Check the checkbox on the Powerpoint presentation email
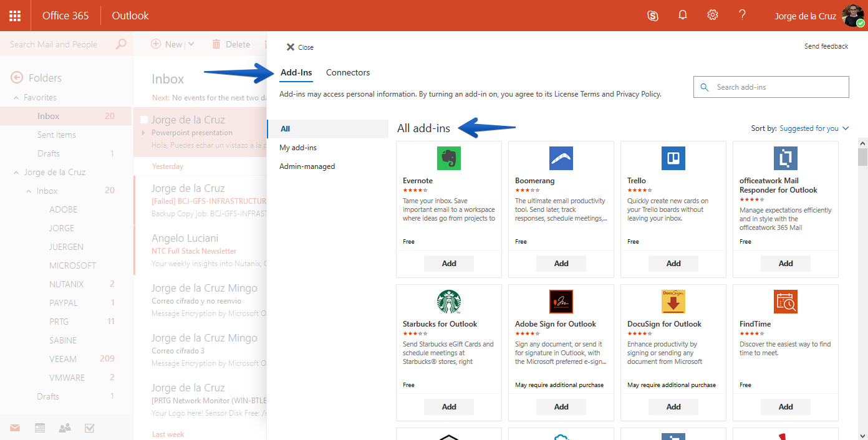Image resolution: width=868 pixels, height=440 pixels. (144, 120)
